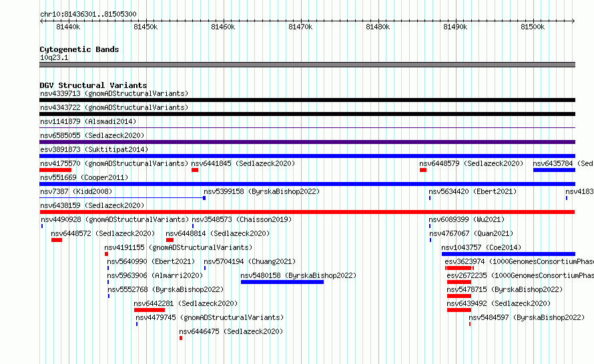Image resolution: width=594 pixels, height=364 pixels.
Task: Select nsv6442281 (Sedlazeck2020) label
Action: (186, 303)
